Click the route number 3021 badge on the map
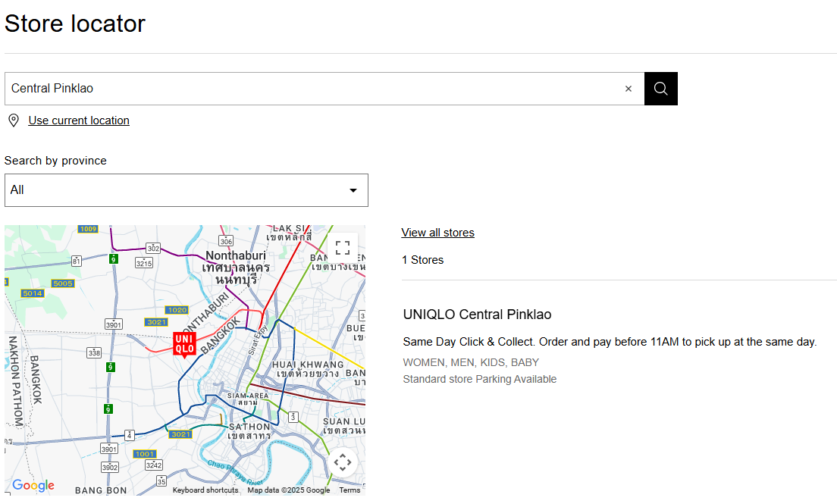The image size is (837, 504). (x=156, y=321)
